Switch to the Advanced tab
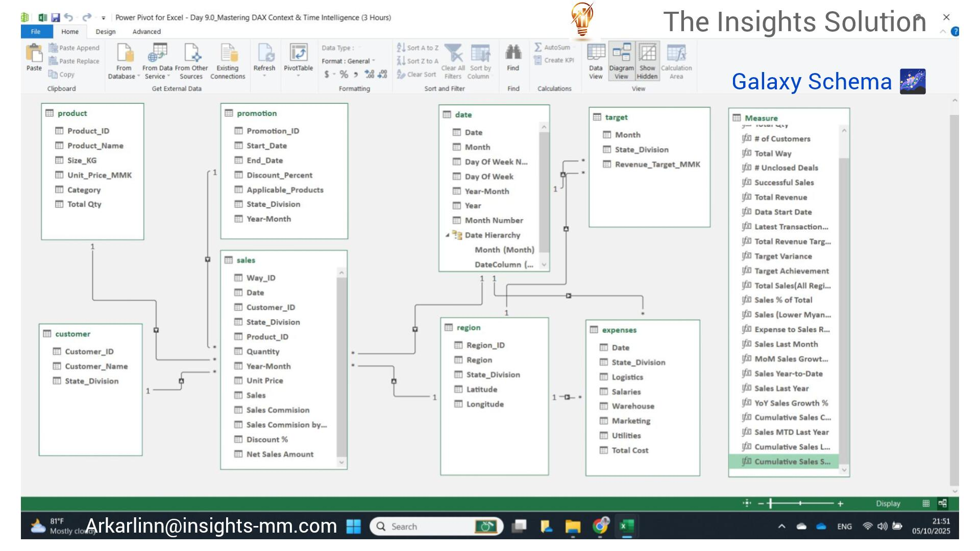 click(146, 32)
